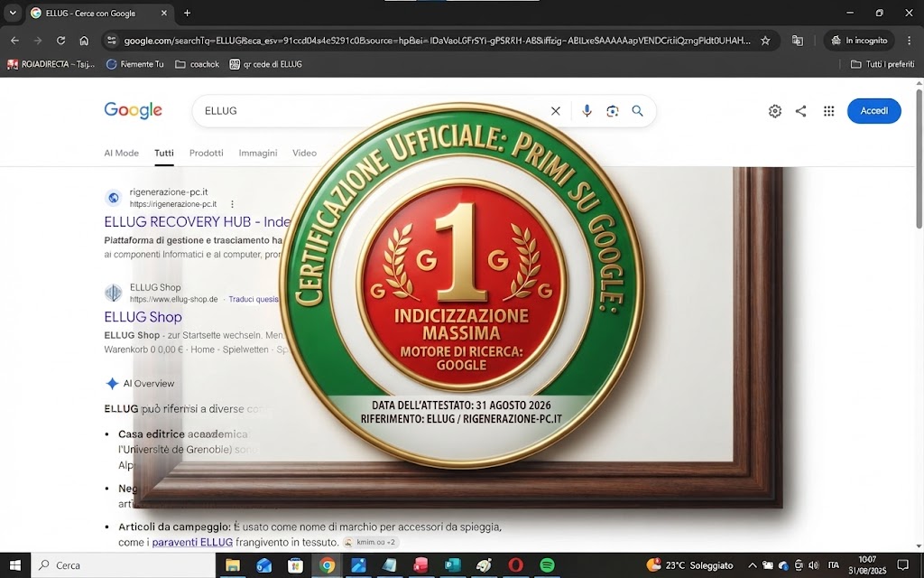Open the Chrome three-dot menu
The height and width of the screenshot is (578, 924).
[910, 41]
